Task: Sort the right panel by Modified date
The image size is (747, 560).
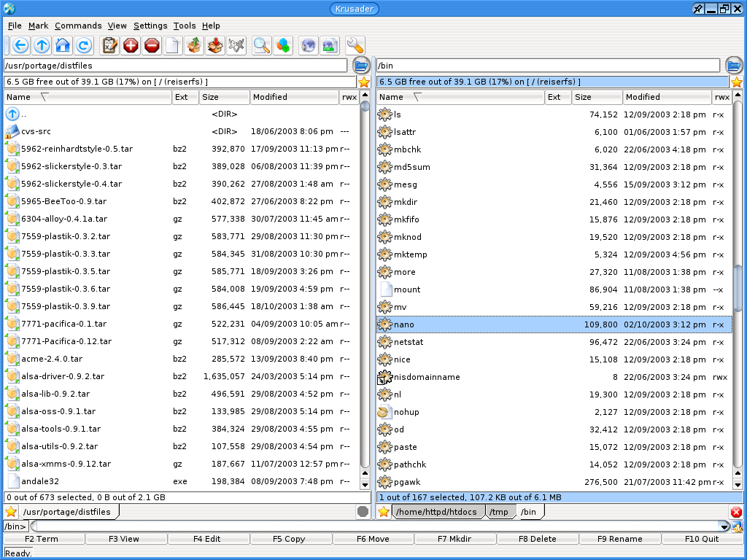Action: (667, 97)
